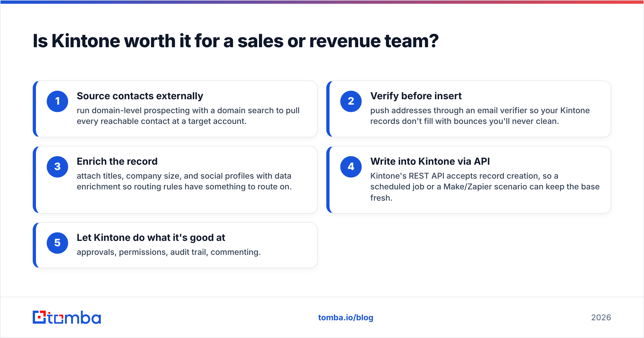Select 'Let Kintone do what it's good at' heading

[x=151, y=238]
